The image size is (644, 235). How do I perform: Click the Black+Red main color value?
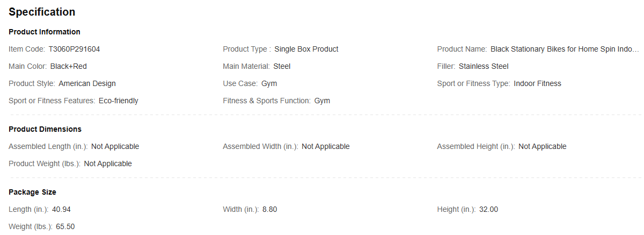coord(68,66)
